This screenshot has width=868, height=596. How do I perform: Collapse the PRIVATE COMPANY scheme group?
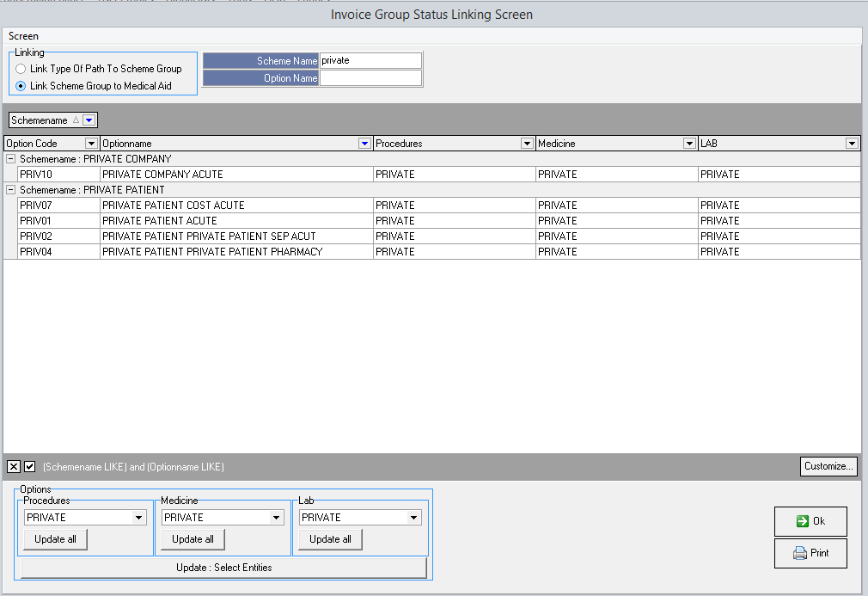coord(10,159)
